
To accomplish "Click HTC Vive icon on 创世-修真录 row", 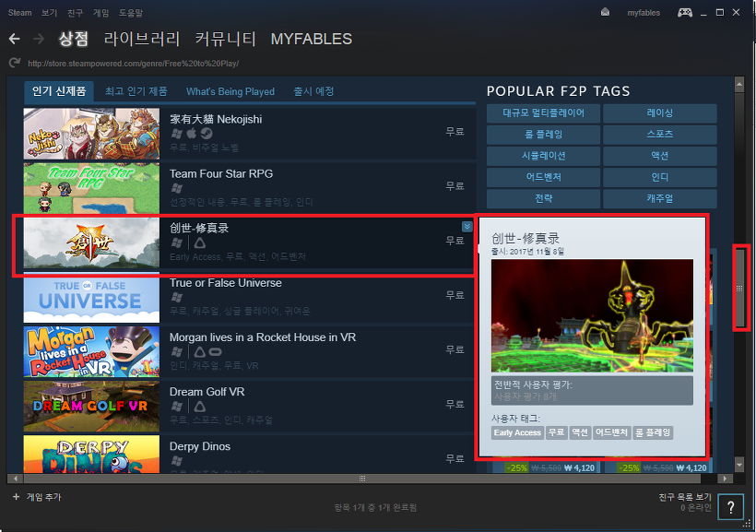I will coord(200,242).
